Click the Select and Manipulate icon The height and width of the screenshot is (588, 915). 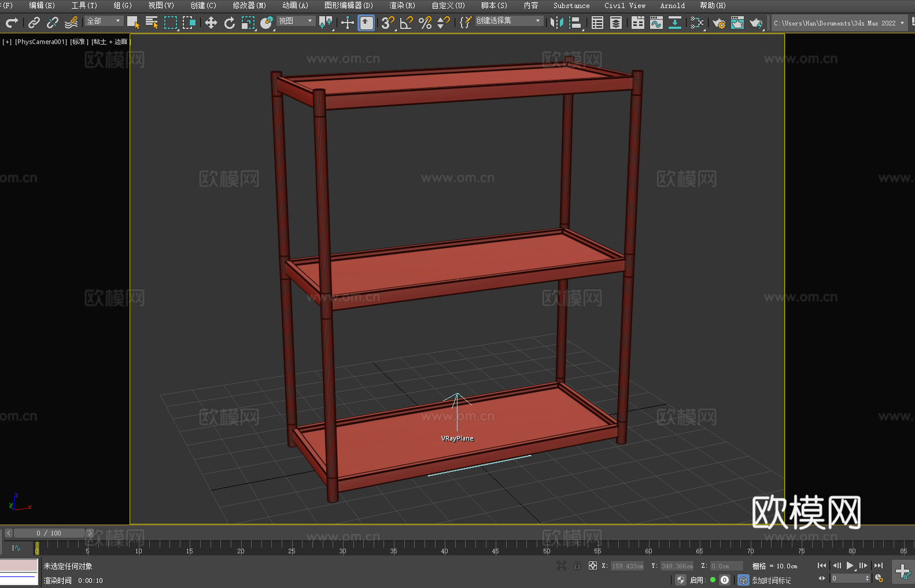pyautogui.click(x=348, y=23)
